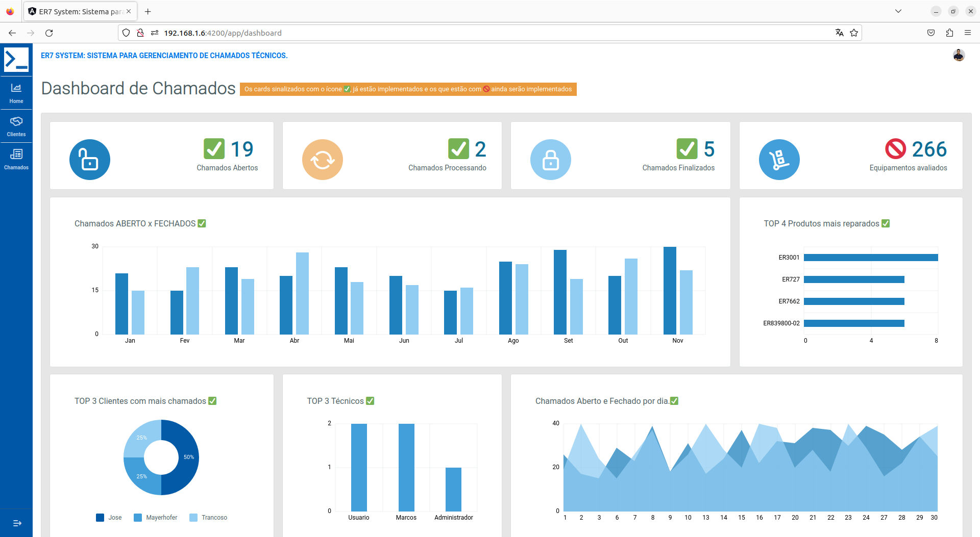Click the Equipamentos avaliados label

[908, 168]
